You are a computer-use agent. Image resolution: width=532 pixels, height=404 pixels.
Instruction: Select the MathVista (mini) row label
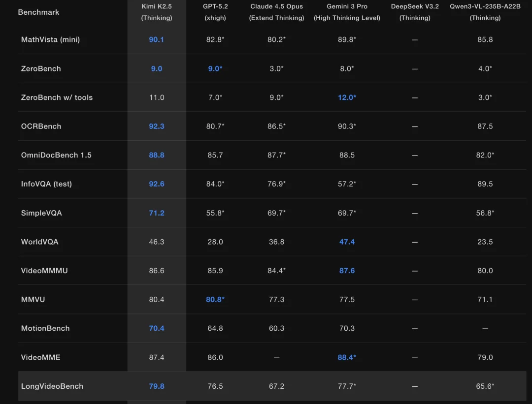[x=50, y=39]
